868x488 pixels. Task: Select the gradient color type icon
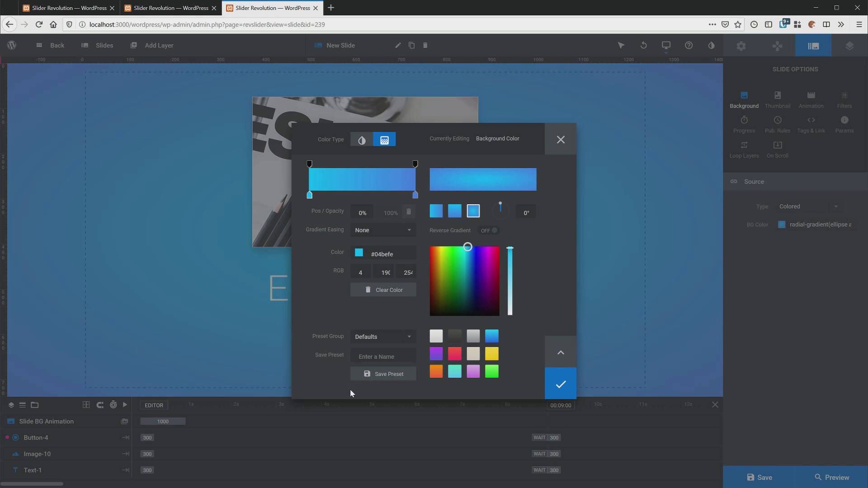click(x=384, y=140)
